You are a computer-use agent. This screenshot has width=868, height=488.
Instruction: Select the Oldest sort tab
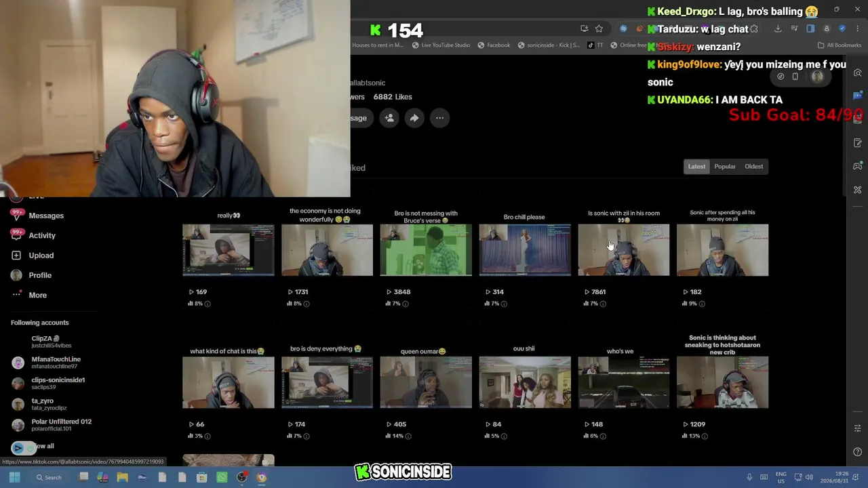[753, 167]
